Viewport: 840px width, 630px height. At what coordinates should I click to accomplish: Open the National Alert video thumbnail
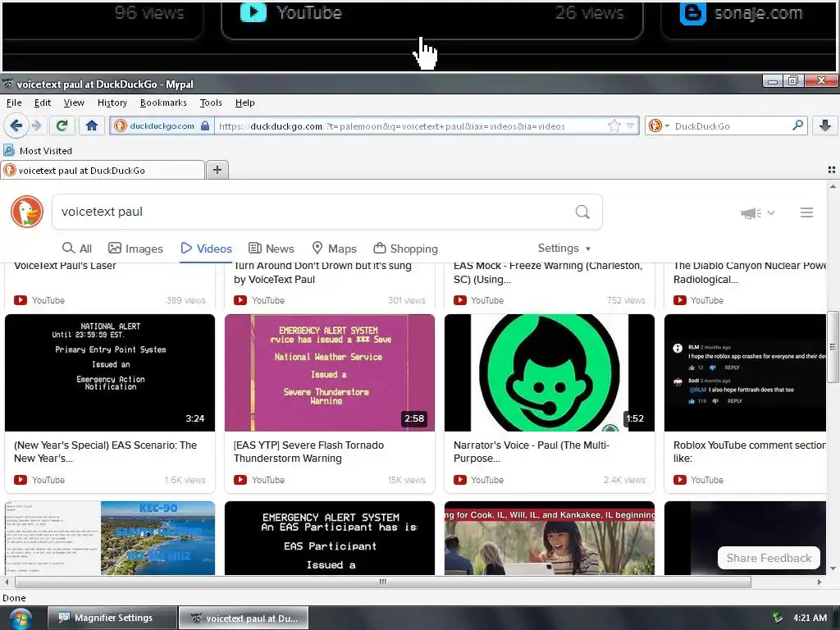pyautogui.click(x=110, y=372)
